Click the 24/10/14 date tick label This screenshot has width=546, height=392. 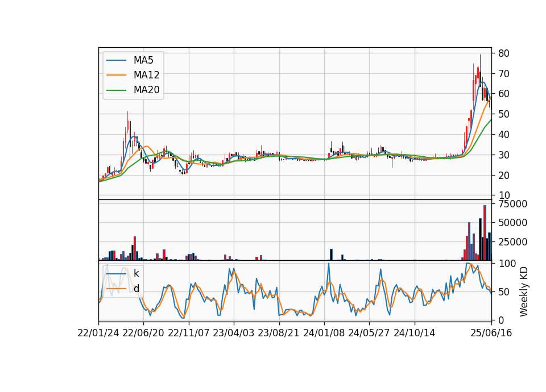pyautogui.click(x=415, y=333)
